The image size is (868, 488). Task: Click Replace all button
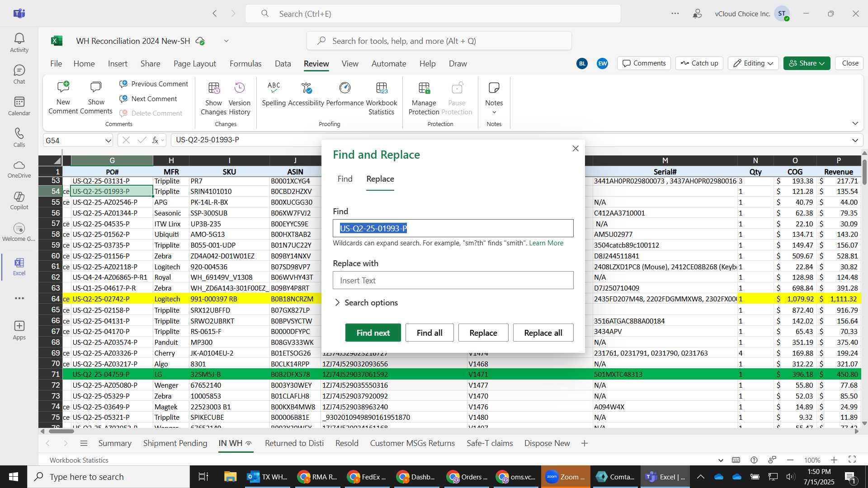pos(543,333)
